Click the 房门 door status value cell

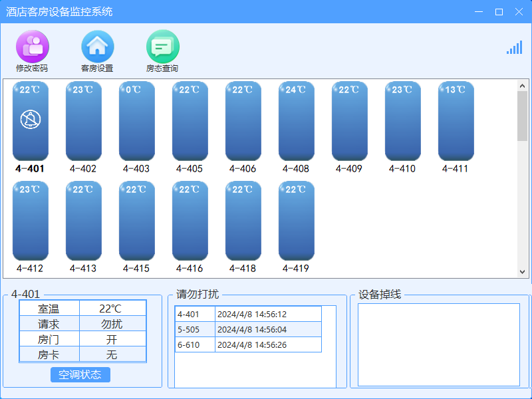[112, 339]
